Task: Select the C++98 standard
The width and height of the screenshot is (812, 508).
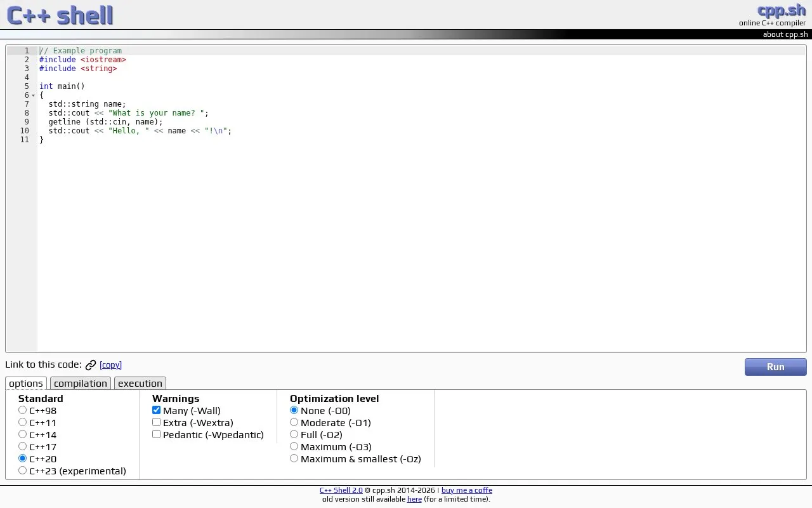Action: pyautogui.click(x=23, y=410)
